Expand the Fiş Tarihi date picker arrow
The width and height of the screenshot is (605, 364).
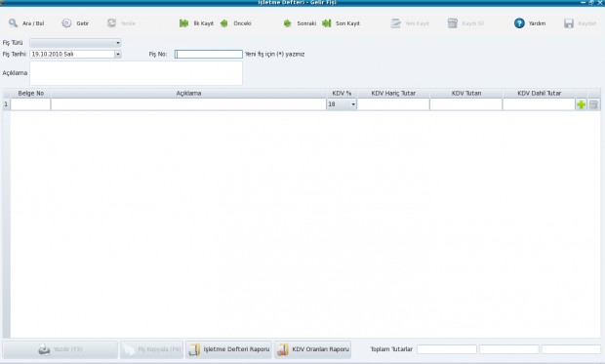coord(118,54)
